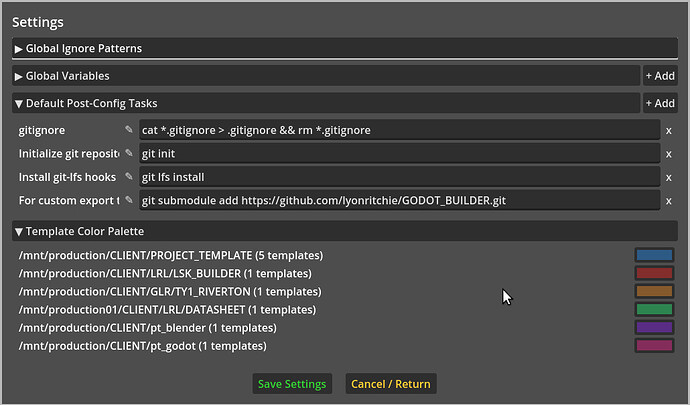Open red swatch for LSK_BUILDER
690x405 pixels.
point(654,273)
